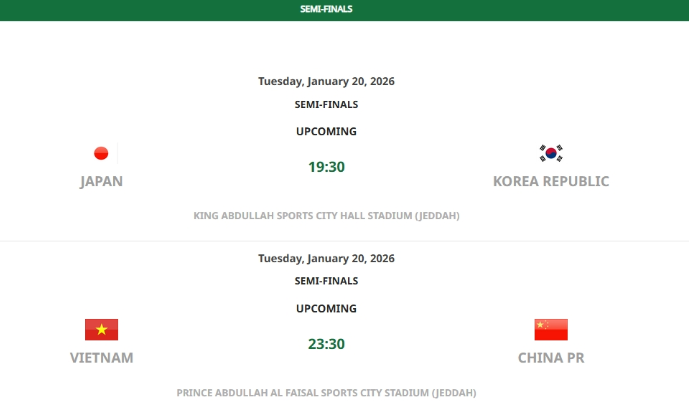
Task: Click the Japan flag icon
Action: 101,153
